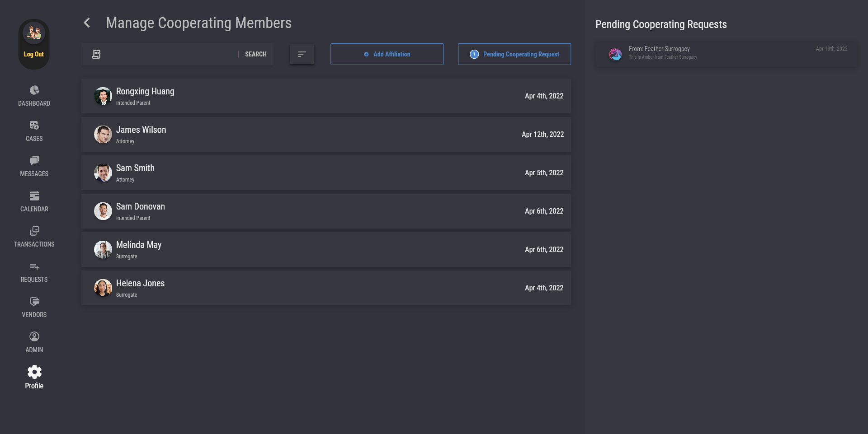
Task: Click the Log Out button
Action: pyautogui.click(x=34, y=54)
